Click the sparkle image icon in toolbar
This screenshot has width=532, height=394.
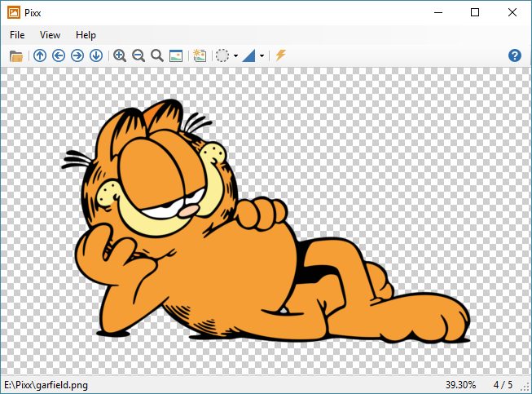[199, 55]
